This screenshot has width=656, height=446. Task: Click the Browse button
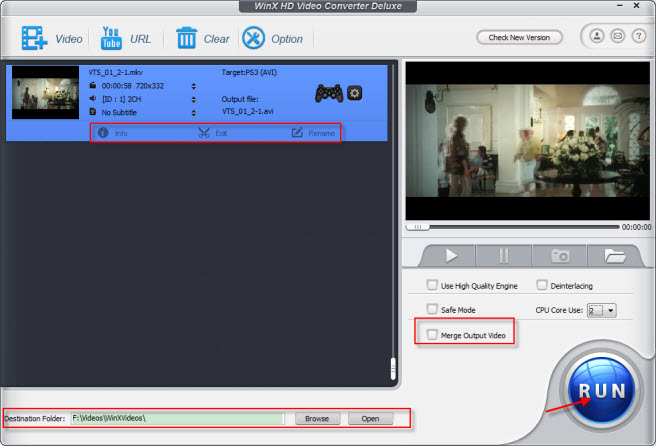[x=317, y=418]
